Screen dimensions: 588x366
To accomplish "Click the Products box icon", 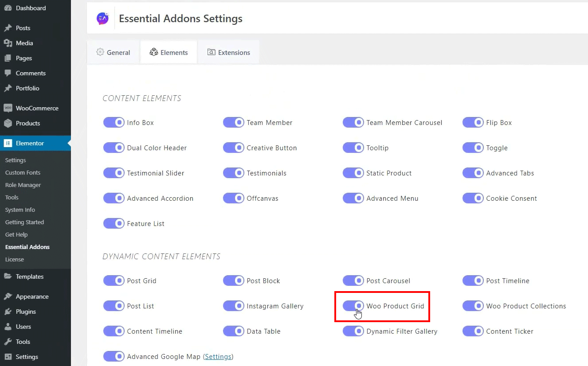I will (8, 123).
